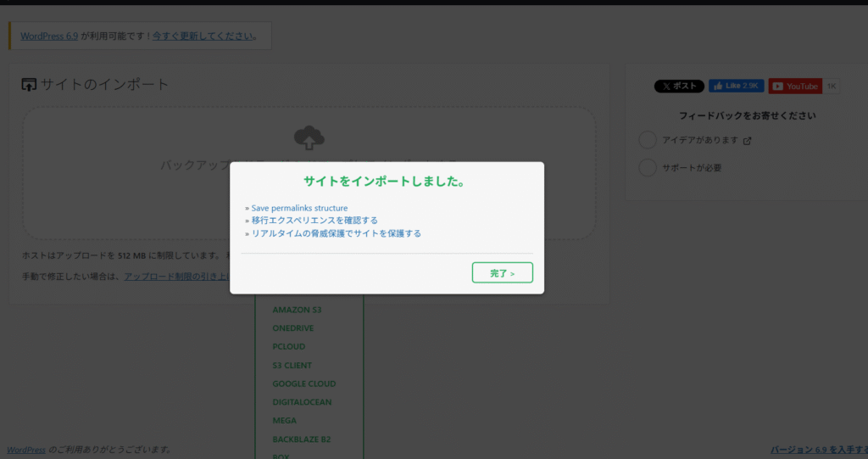868x459 pixels.
Task: Select the アイデアがあります radio button
Action: [648, 140]
